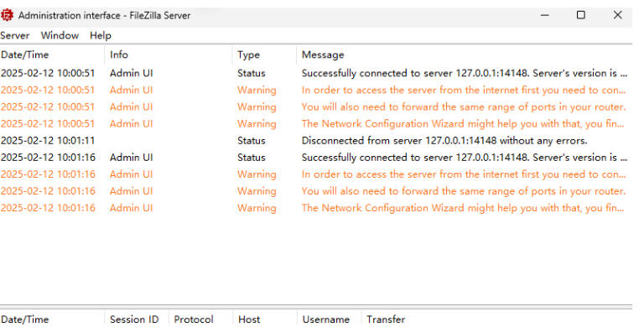This screenshot has width=644, height=327.
Task: Click the FileZilla Server title bar icon
Action: [x=7, y=16]
